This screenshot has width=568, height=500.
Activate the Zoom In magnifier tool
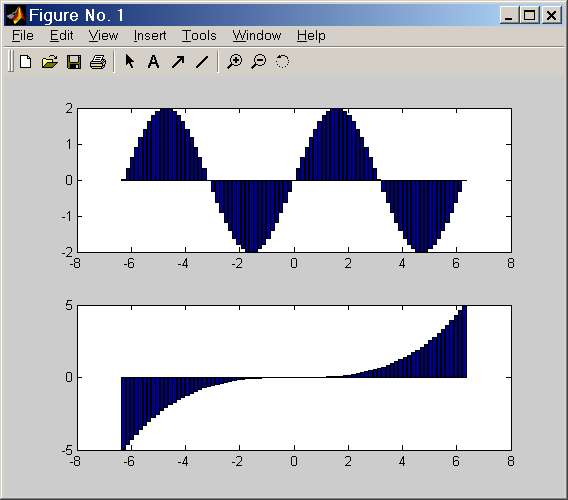234,62
